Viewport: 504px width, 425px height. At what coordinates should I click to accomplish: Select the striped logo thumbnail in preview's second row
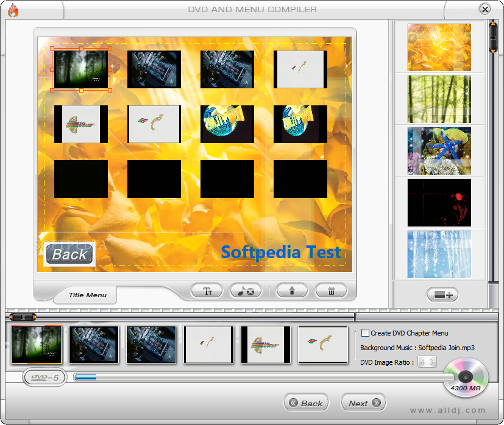point(81,124)
